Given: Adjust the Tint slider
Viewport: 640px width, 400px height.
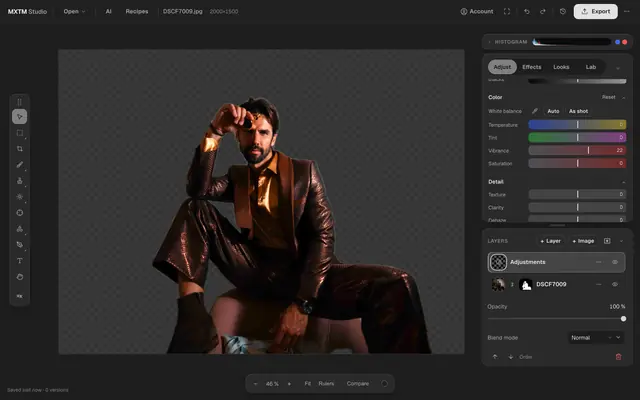Looking at the screenshot, I should (x=577, y=138).
